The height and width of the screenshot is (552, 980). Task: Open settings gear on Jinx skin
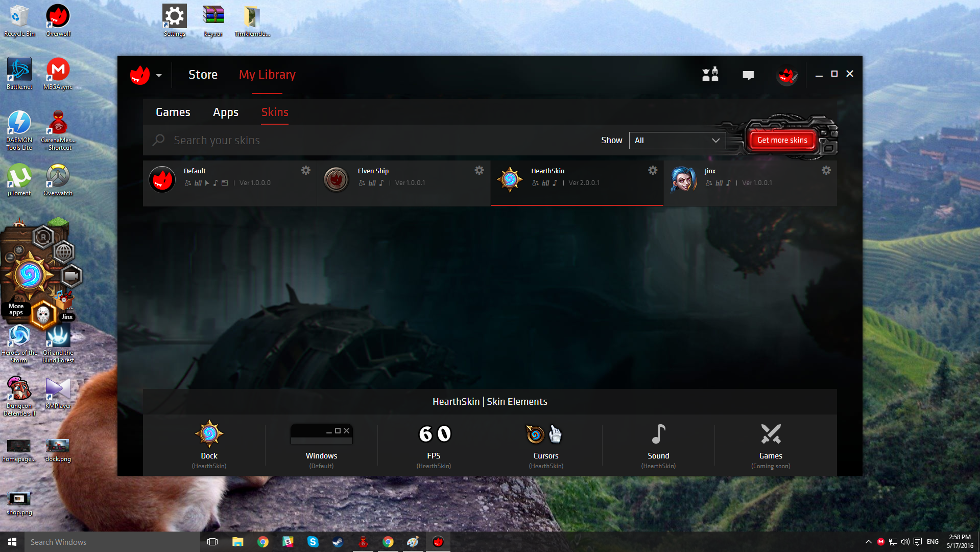point(826,170)
